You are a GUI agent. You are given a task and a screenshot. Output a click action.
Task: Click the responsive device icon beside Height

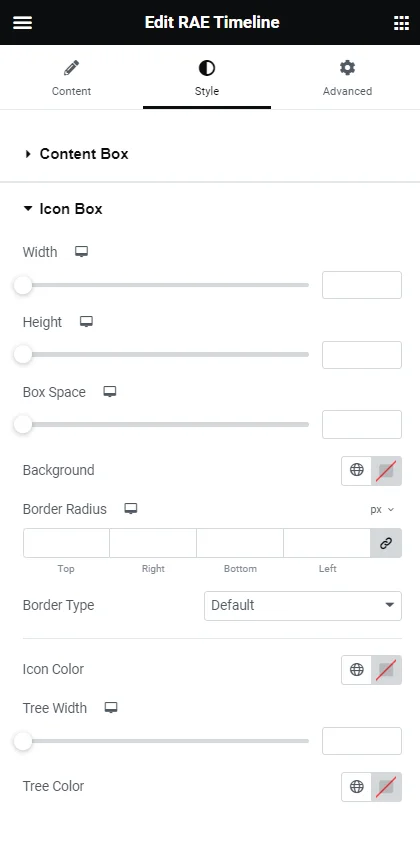[x=86, y=322]
